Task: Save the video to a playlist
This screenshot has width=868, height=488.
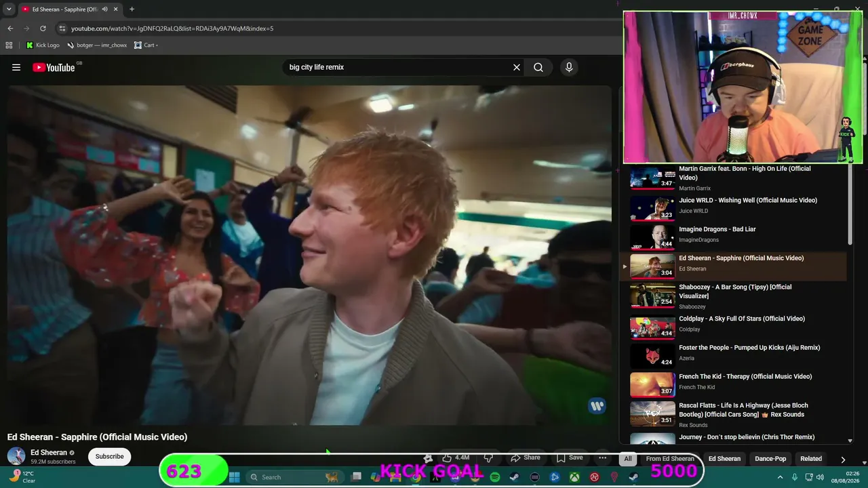Action: click(570, 458)
